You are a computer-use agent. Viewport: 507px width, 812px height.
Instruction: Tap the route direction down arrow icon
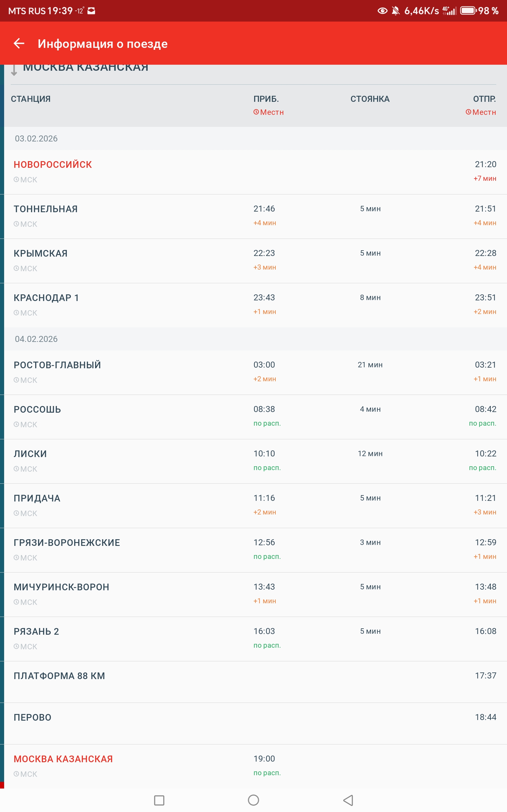[14, 70]
